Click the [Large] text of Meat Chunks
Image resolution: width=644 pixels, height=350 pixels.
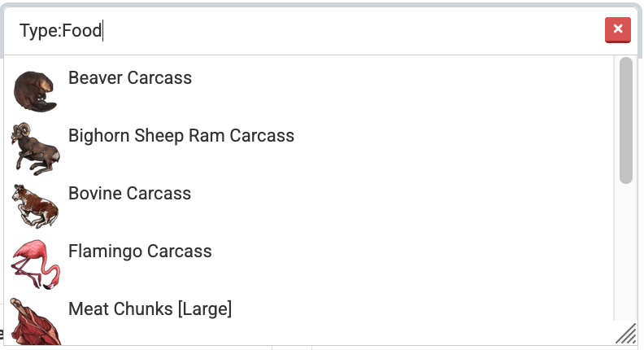click(205, 309)
